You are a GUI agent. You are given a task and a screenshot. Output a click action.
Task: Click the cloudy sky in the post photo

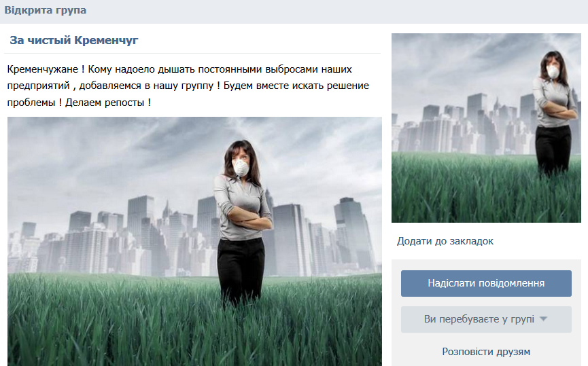112,158
